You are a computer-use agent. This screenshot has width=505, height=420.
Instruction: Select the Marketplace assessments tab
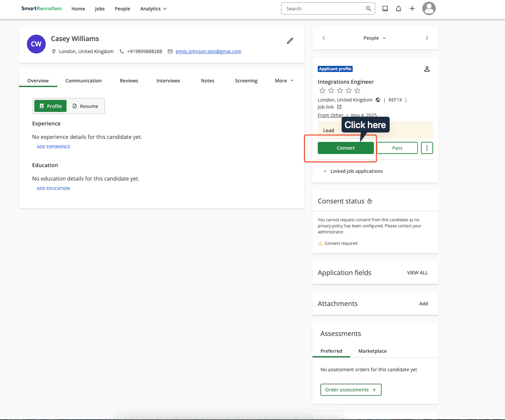coord(373,351)
